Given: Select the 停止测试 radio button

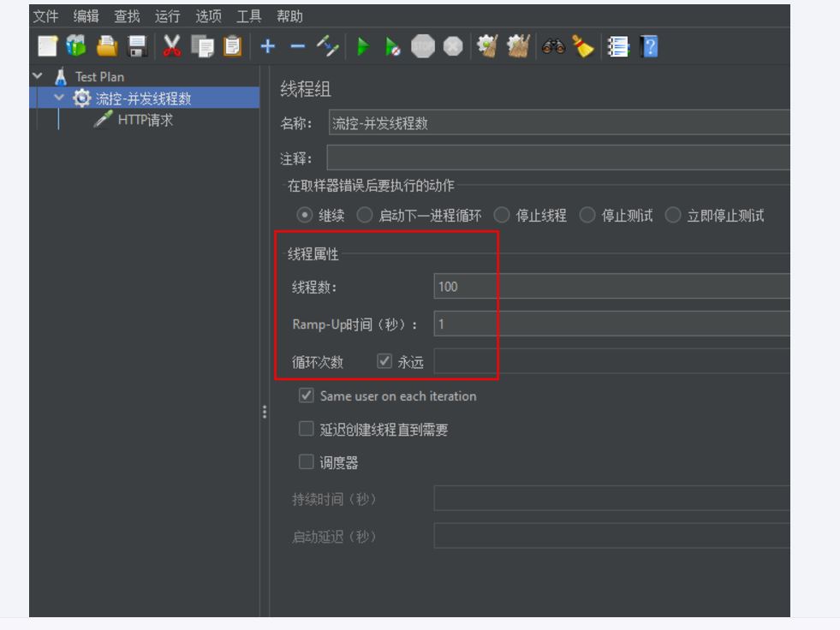Looking at the screenshot, I should (587, 216).
